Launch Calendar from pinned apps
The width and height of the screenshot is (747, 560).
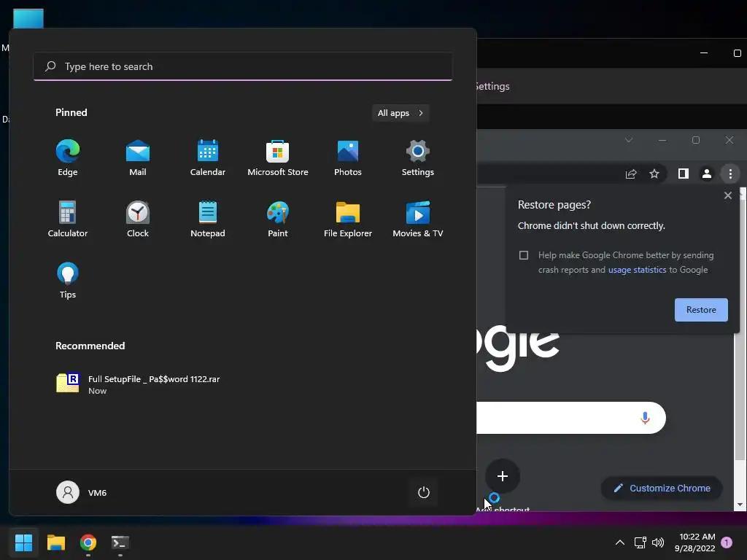point(208,158)
